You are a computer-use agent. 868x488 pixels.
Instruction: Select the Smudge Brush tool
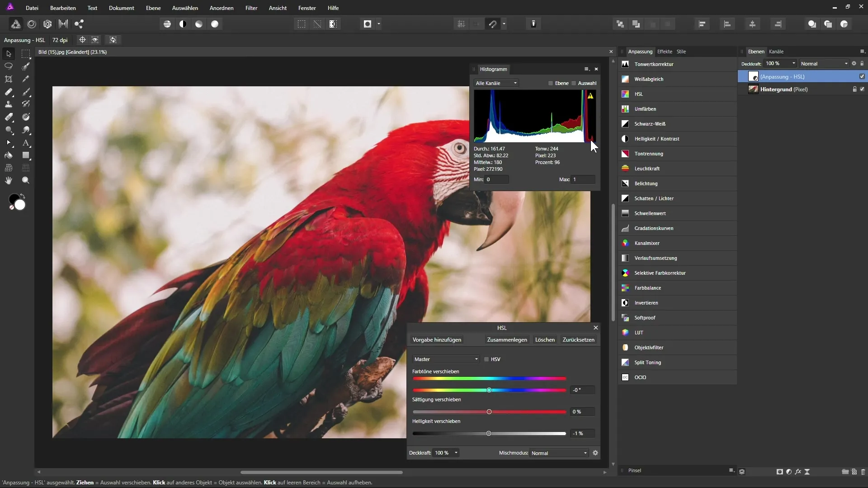click(x=26, y=130)
